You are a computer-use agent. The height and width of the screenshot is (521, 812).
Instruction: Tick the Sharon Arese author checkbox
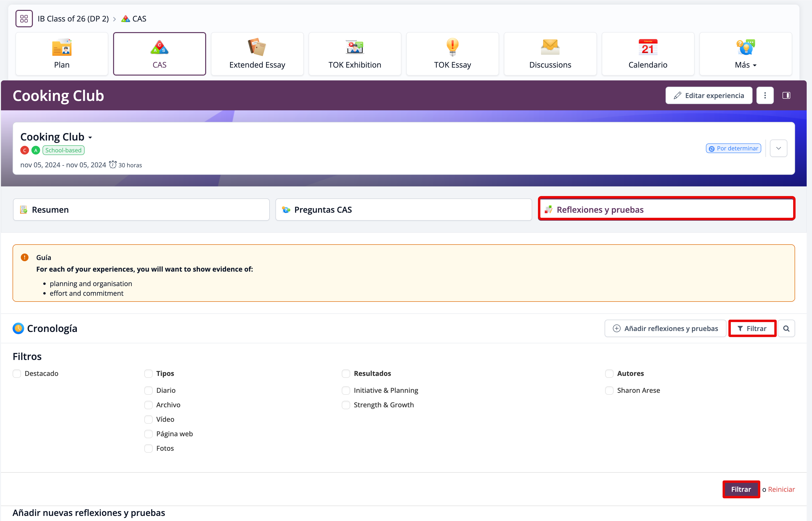pos(609,390)
